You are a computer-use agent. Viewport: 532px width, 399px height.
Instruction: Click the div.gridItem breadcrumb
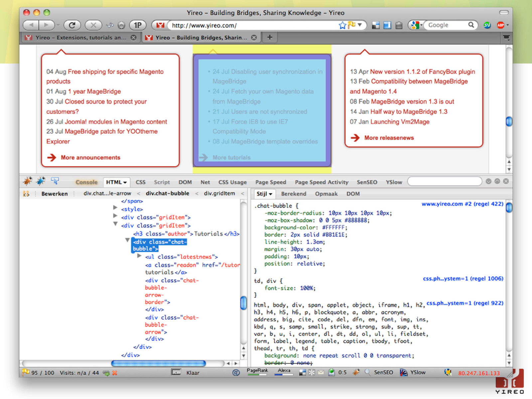[219, 193]
